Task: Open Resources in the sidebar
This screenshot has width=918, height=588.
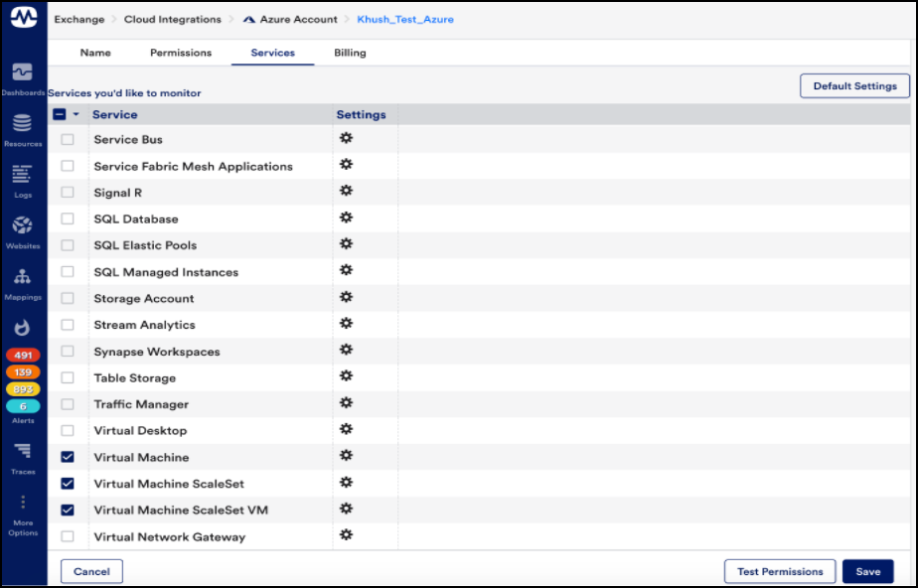Action: point(23,130)
